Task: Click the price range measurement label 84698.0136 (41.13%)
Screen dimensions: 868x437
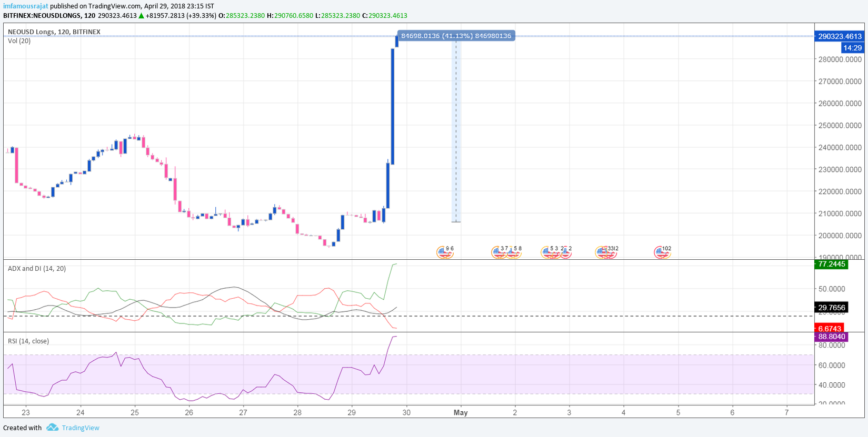Action: tap(456, 36)
